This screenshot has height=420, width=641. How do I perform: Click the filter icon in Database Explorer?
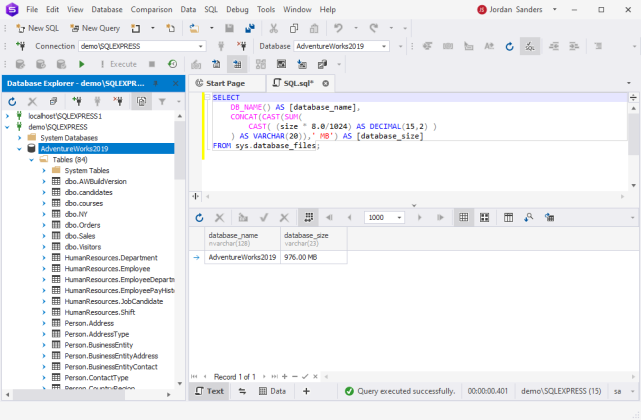(164, 102)
